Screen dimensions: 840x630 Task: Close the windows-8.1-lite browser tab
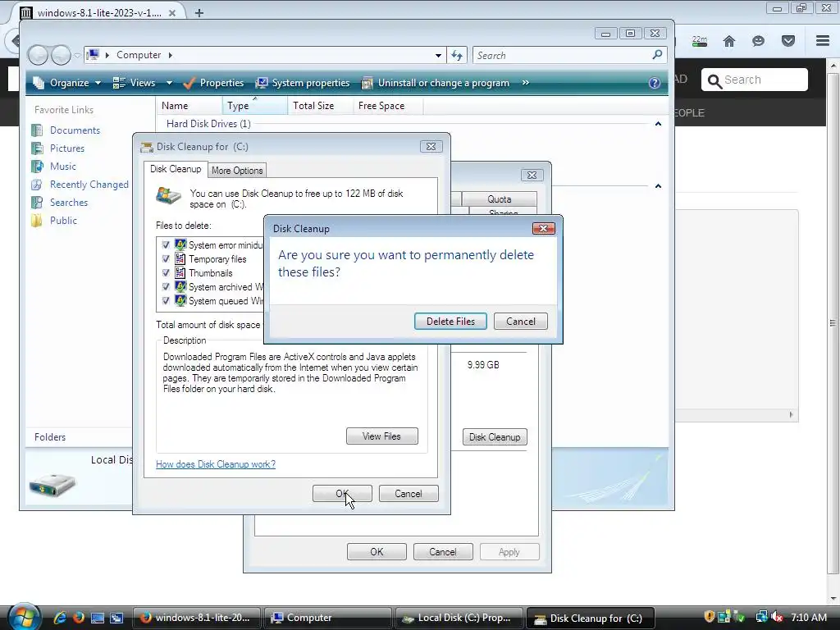coord(172,13)
